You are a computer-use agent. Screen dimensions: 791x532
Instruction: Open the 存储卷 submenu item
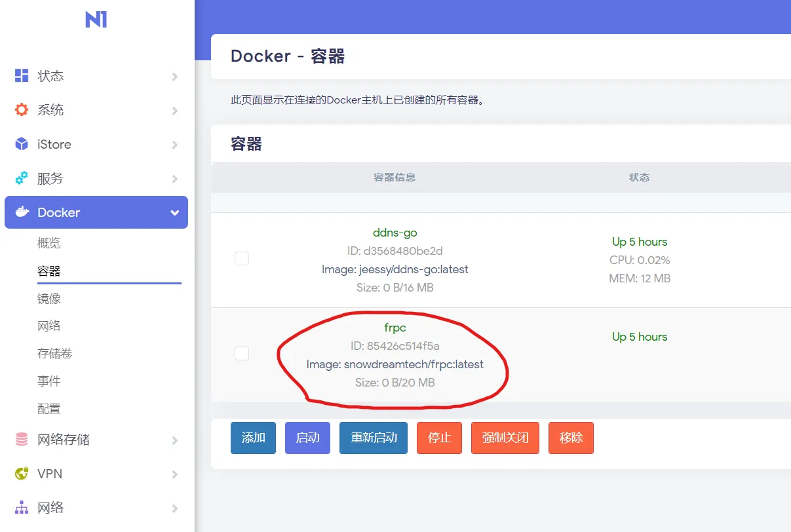click(54, 354)
